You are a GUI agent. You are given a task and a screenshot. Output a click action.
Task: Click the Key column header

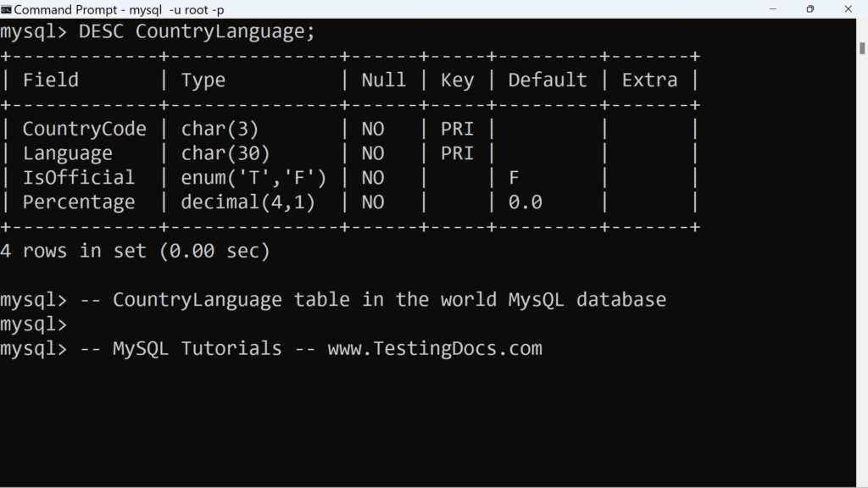(x=457, y=79)
